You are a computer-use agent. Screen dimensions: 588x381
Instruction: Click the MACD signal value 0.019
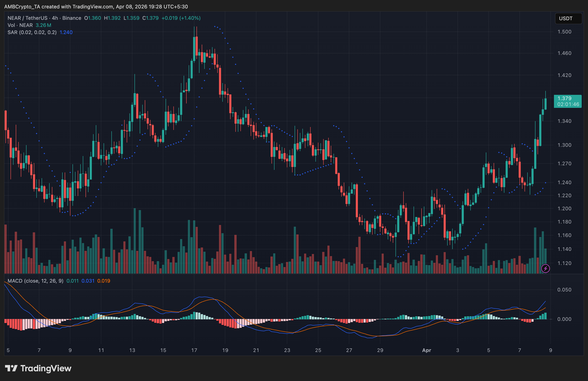coord(104,281)
